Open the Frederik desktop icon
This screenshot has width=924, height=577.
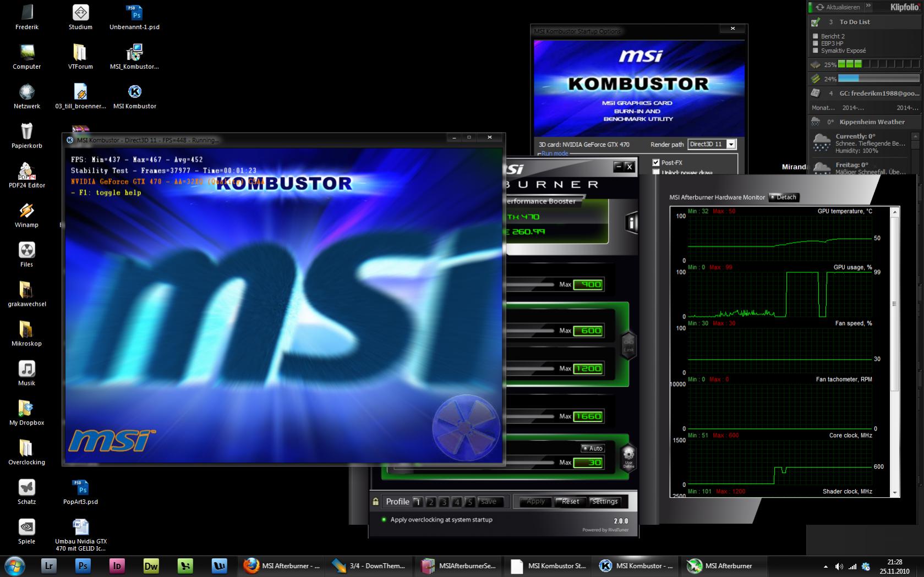tap(26, 17)
